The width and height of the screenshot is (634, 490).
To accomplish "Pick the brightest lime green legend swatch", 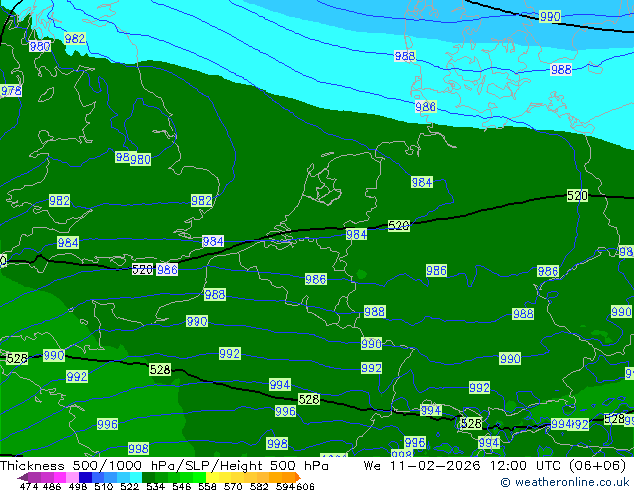I will pyautogui.click(x=199, y=477).
